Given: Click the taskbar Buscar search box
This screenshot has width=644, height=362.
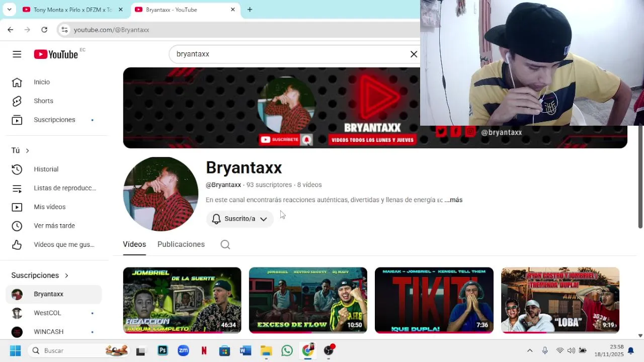Looking at the screenshot, I should [x=79, y=350].
